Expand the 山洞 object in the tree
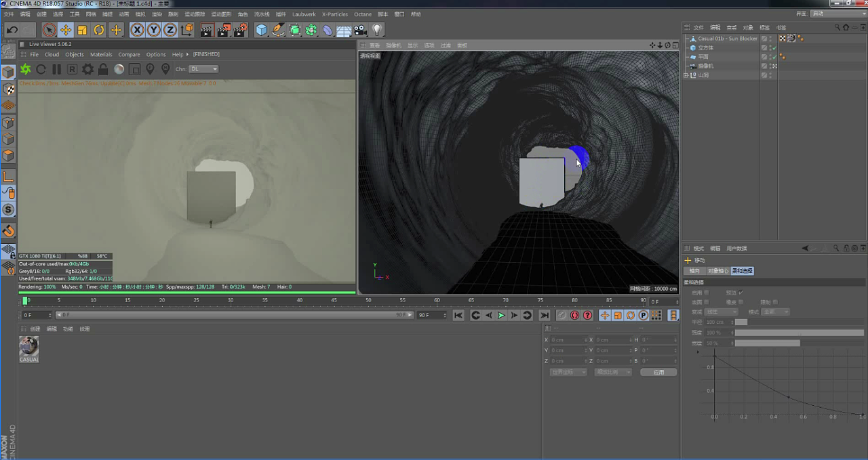The height and width of the screenshot is (460, 868). tap(686, 75)
